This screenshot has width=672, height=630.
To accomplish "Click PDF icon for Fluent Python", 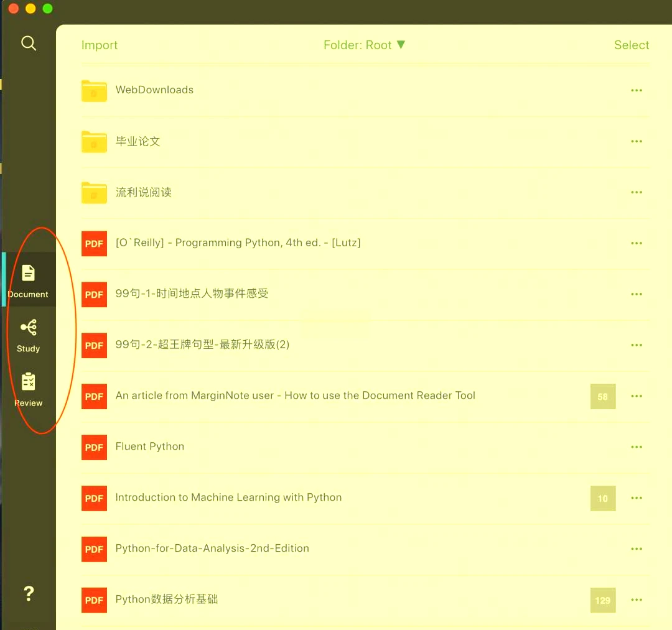I will pyautogui.click(x=94, y=447).
